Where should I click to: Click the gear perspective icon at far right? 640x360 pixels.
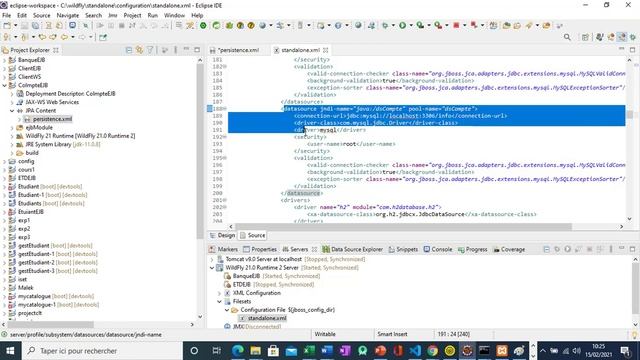pos(633,37)
